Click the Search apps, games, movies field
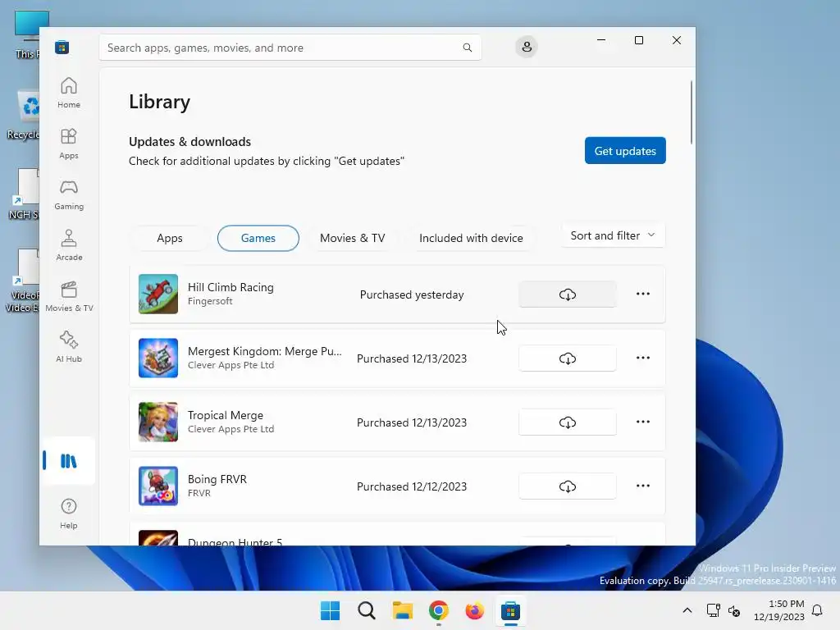Viewport: 840px width, 630px height. click(290, 48)
